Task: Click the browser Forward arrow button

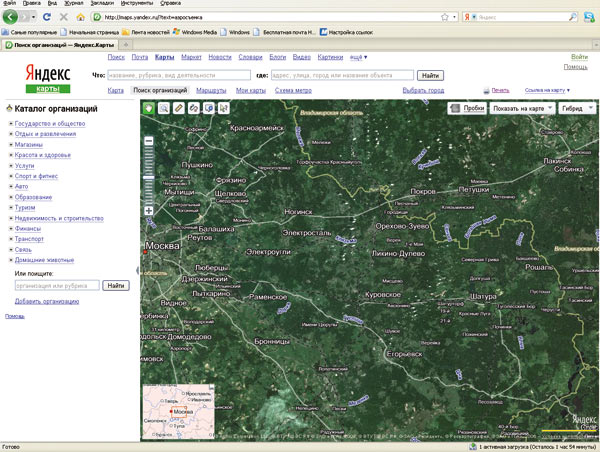Action: pos(24,17)
